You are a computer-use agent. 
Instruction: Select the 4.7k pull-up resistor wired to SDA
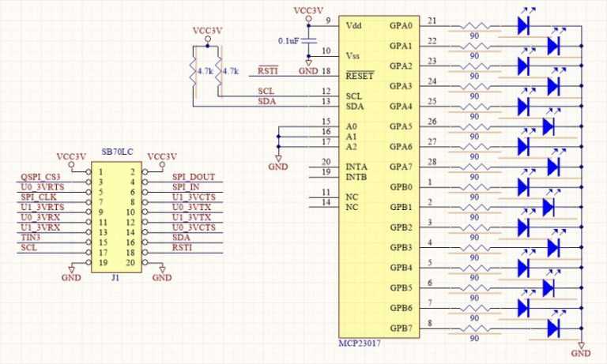pos(193,71)
